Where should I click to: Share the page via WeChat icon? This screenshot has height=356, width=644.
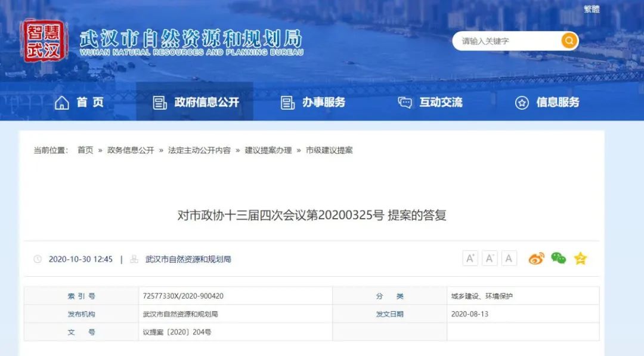[x=558, y=259]
